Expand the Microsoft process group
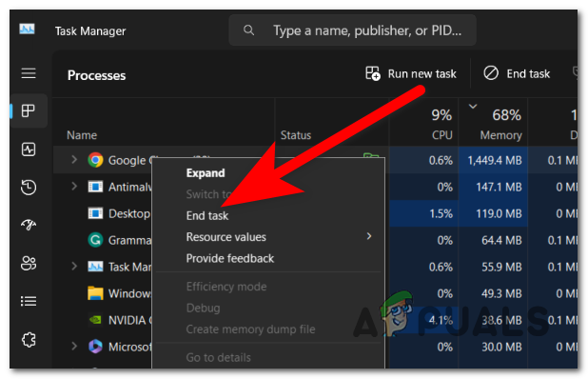588x379 pixels. tap(74, 346)
